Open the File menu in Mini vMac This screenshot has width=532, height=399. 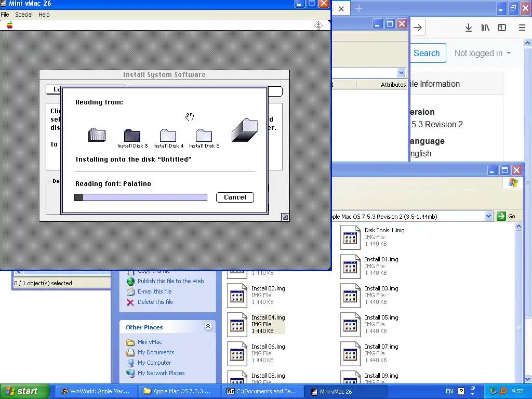(5, 15)
